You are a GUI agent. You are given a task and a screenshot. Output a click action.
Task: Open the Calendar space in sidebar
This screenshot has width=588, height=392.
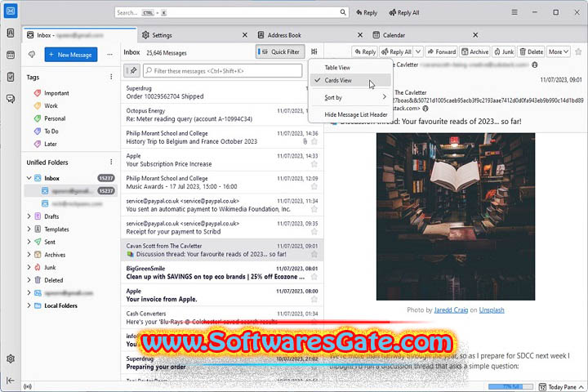point(11,55)
